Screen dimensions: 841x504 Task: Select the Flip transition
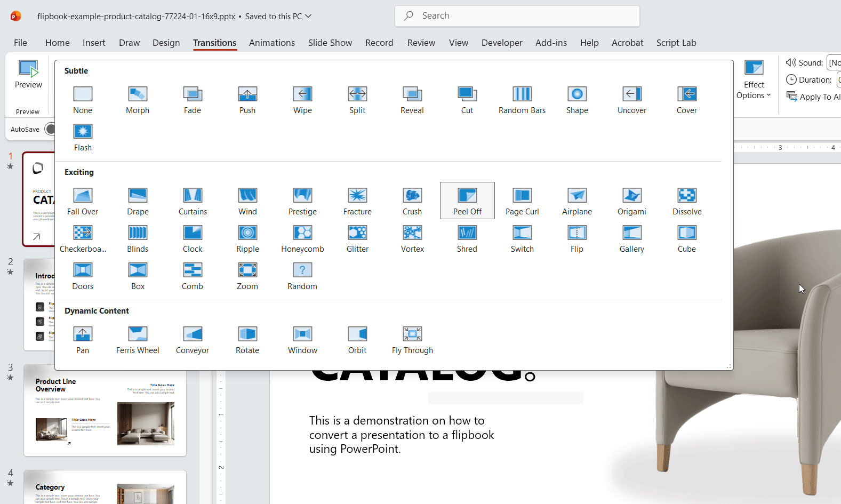tap(577, 238)
